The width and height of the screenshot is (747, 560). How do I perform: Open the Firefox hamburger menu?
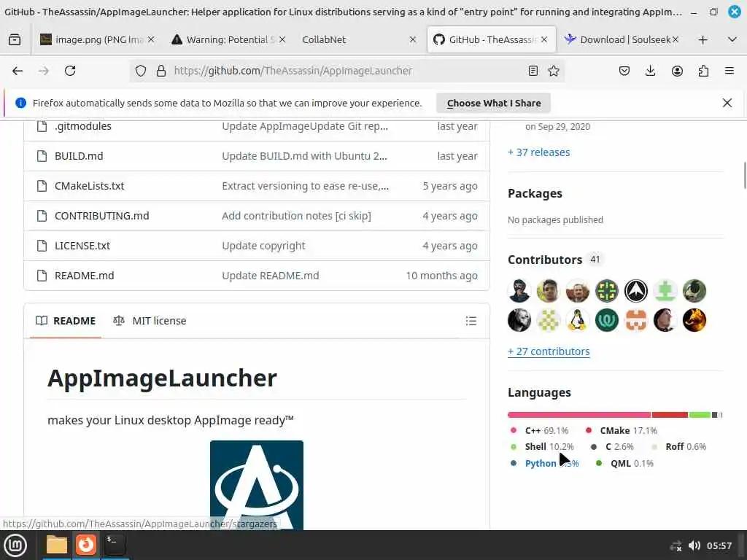click(729, 71)
